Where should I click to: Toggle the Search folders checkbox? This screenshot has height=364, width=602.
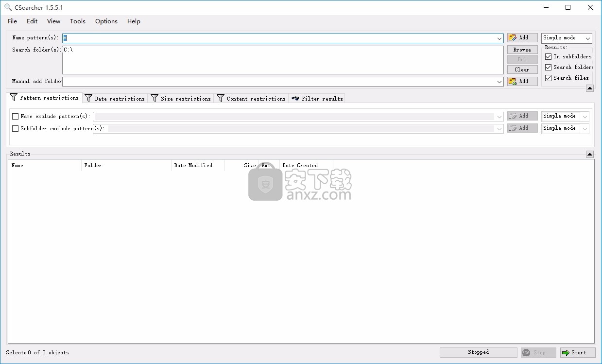pyautogui.click(x=549, y=67)
